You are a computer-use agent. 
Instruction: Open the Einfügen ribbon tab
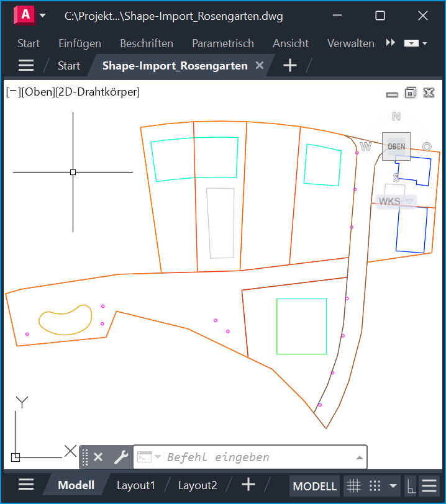[80, 43]
